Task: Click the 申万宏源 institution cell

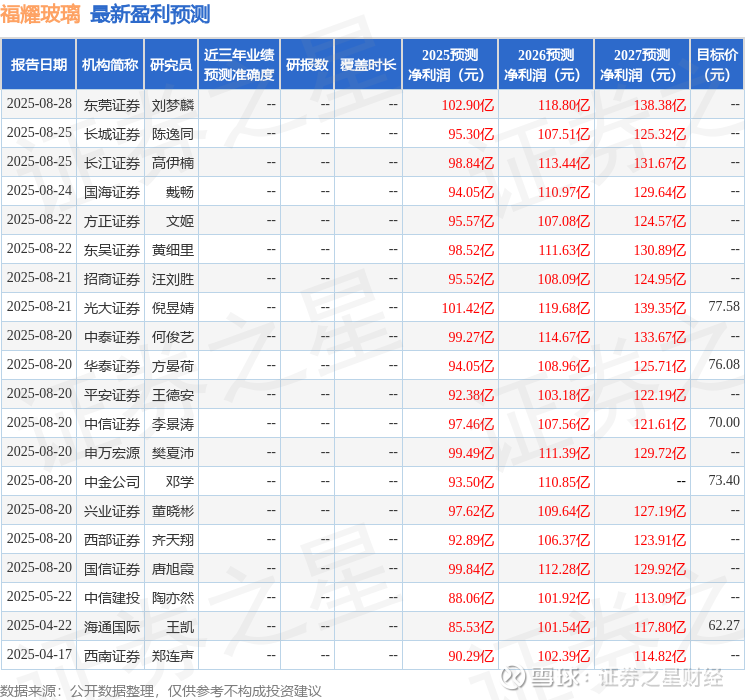Action: tap(112, 453)
